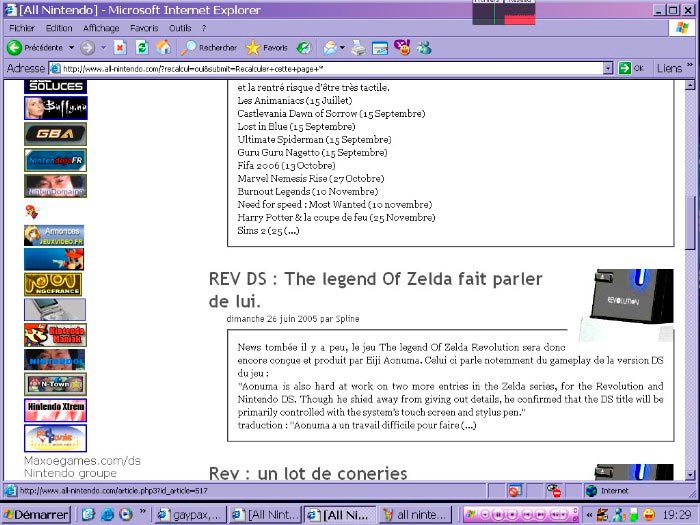Go to the Home page icon

(x=163, y=47)
